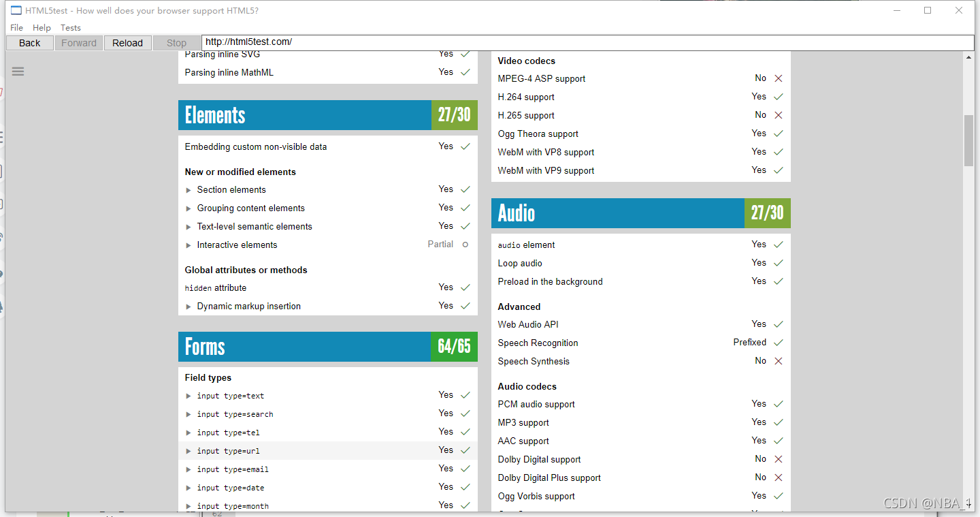Screen dimensions: 980x517
Task: Click the "Ogg Vorbis support" row
Action: 641,496
